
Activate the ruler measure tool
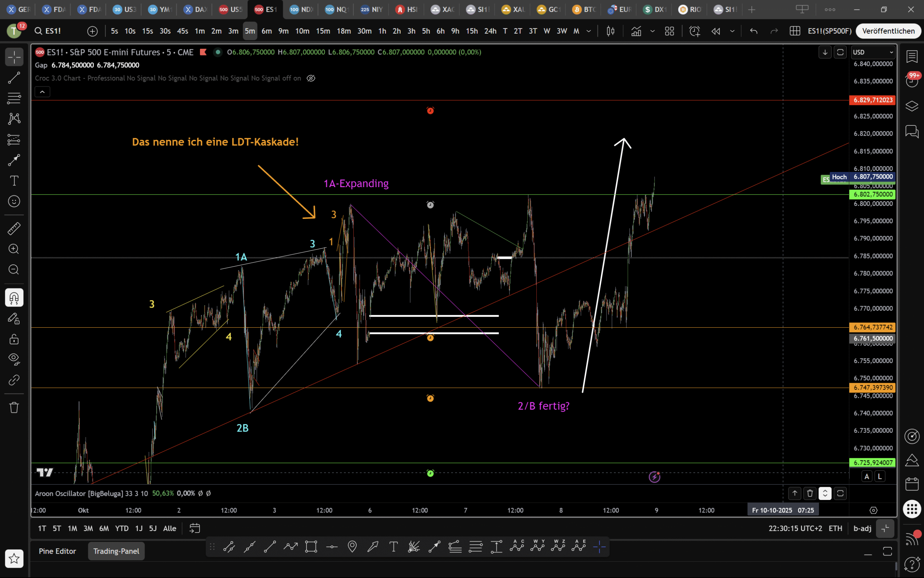tap(14, 229)
